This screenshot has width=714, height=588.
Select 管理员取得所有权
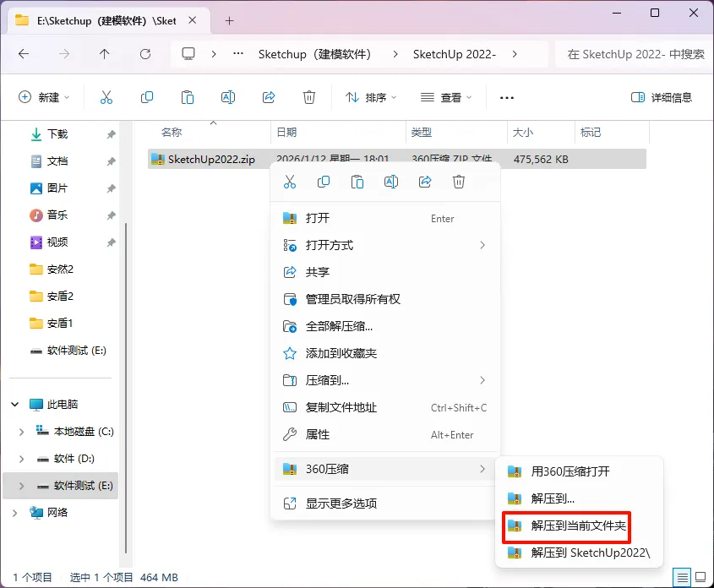pos(385,299)
